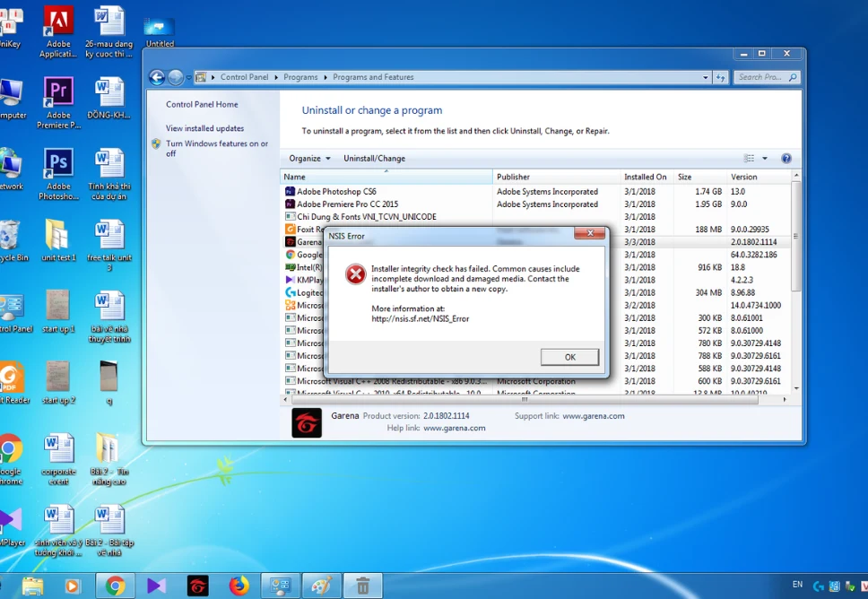Click the Programs and Features breadcrumb
The width and height of the screenshot is (868, 599).
(373, 77)
